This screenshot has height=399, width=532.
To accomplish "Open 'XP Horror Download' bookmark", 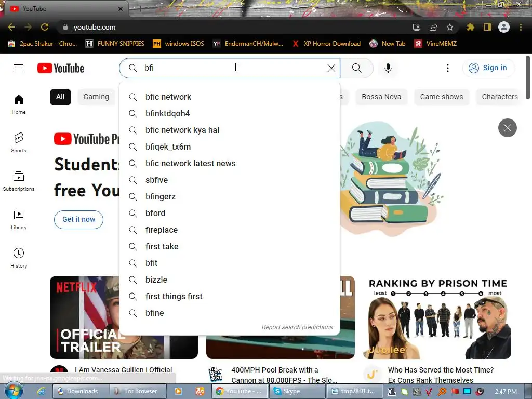I will [x=326, y=44].
